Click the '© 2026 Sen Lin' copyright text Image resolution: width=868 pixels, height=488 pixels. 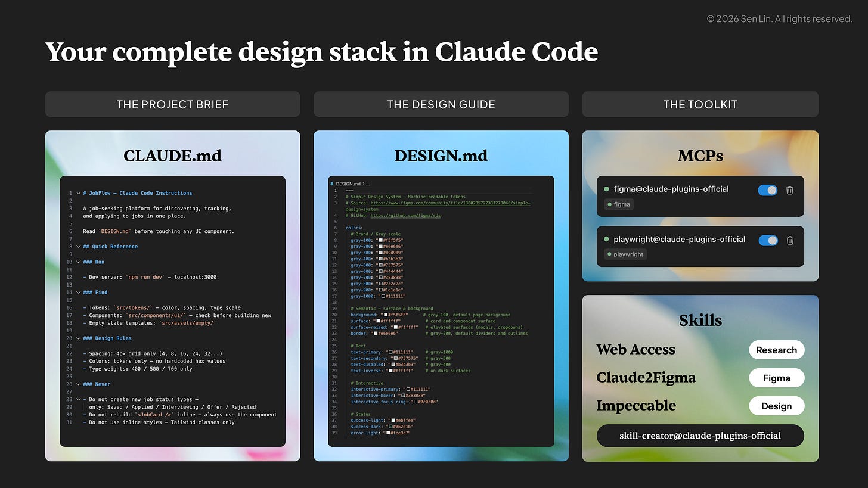[x=780, y=19]
